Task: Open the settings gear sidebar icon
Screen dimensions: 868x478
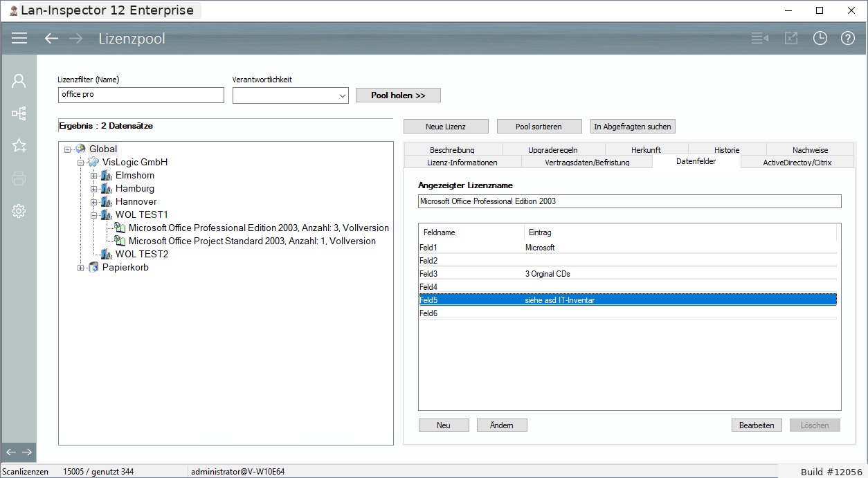Action: 19,211
